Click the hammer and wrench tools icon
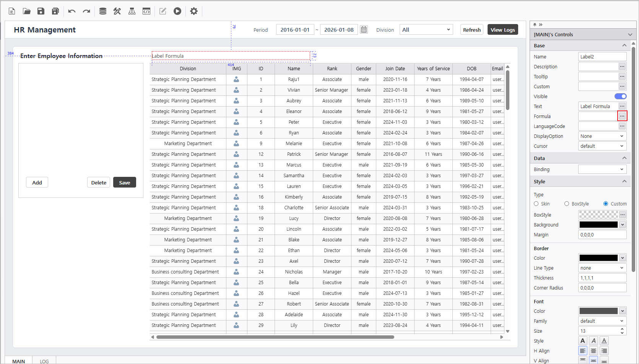 pyautogui.click(x=117, y=11)
